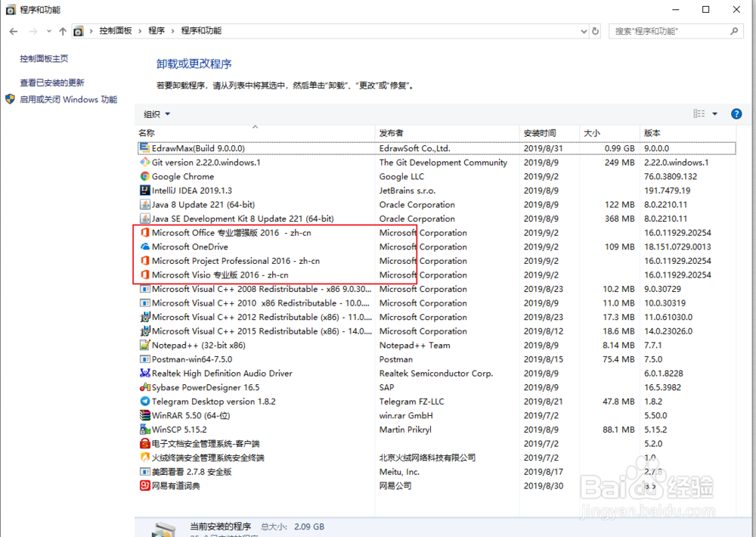Click install date 2019/8/31 cell
This screenshot has height=537, width=756.
click(544, 148)
